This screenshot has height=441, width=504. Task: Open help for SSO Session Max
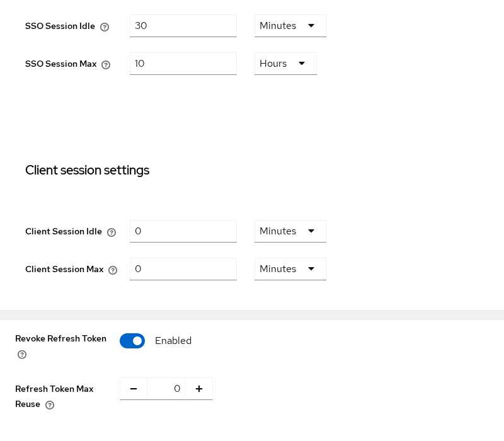pyautogui.click(x=106, y=65)
